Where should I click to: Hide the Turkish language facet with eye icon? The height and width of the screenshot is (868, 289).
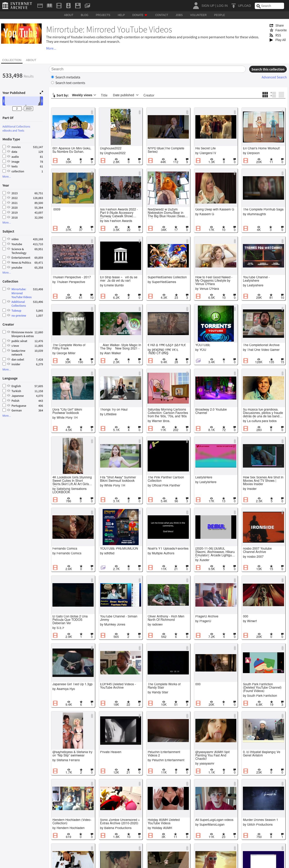click(x=9, y=391)
